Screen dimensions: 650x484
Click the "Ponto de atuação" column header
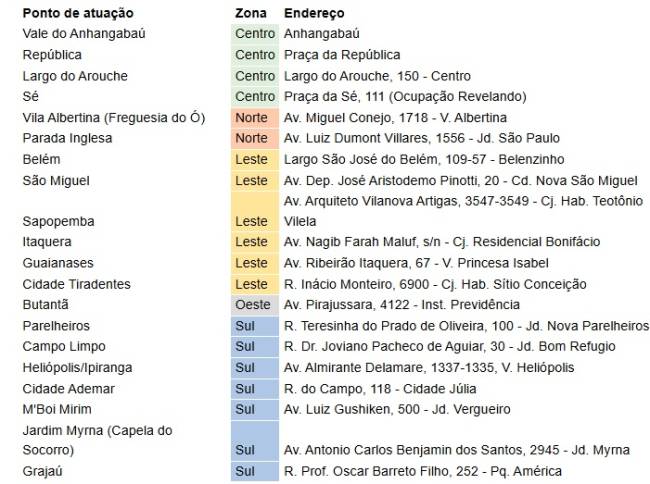[70, 14]
